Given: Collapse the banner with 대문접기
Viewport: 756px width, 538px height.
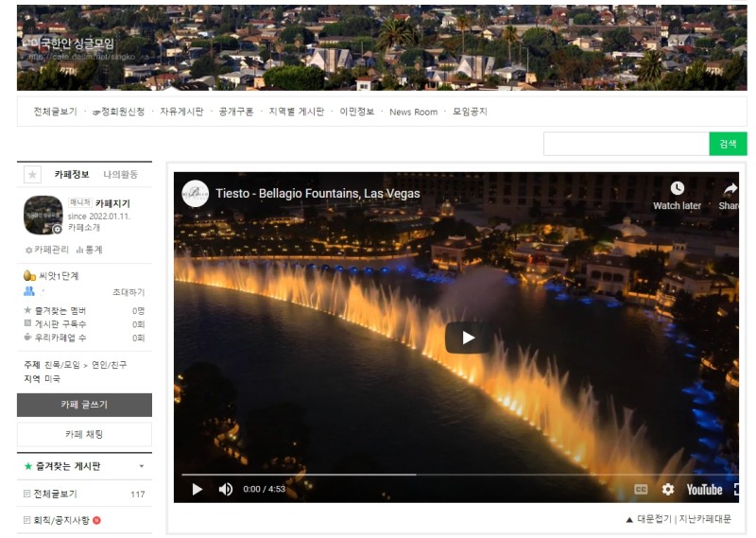Looking at the screenshot, I should [x=647, y=519].
